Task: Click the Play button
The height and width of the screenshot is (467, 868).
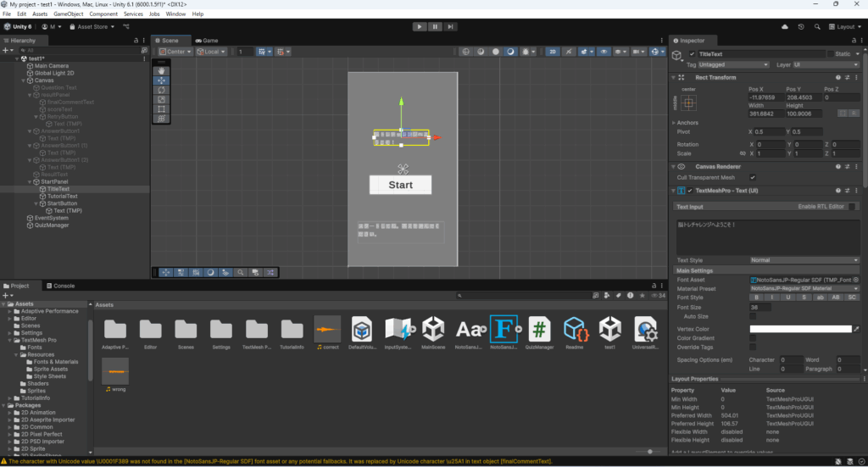Action: (x=419, y=26)
